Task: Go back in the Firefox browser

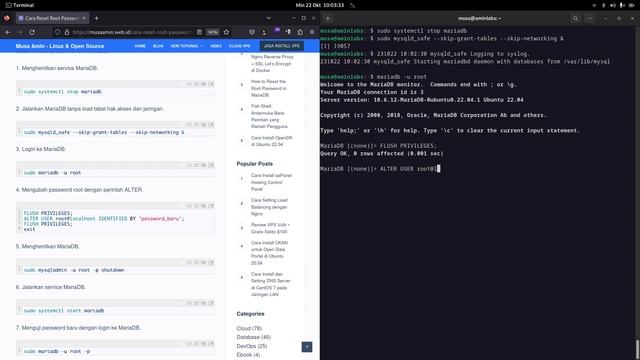Action: click(x=8, y=32)
